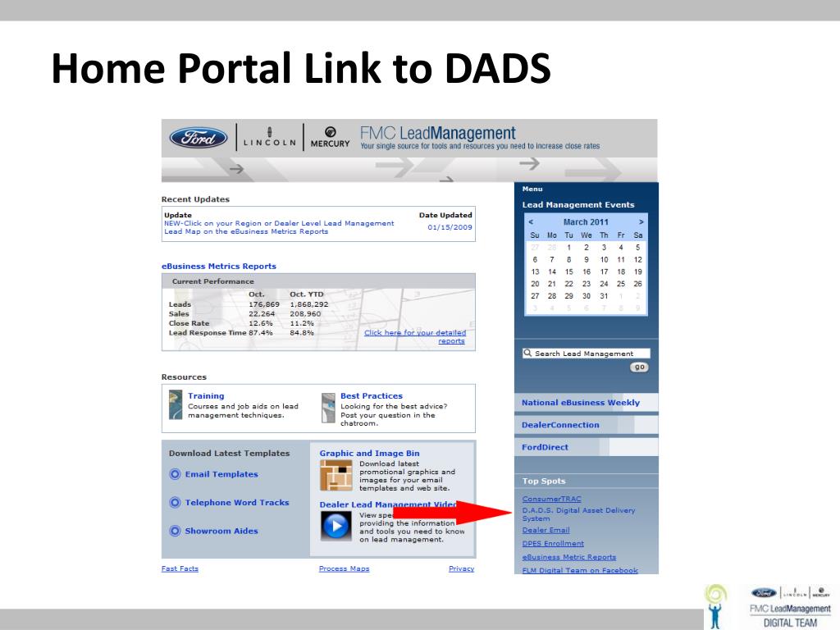Select March 31 in the calendar

604,295
